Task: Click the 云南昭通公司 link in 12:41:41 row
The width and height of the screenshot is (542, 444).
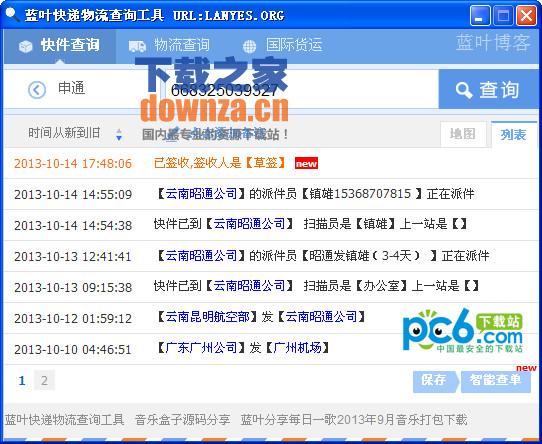Action: click(x=201, y=256)
